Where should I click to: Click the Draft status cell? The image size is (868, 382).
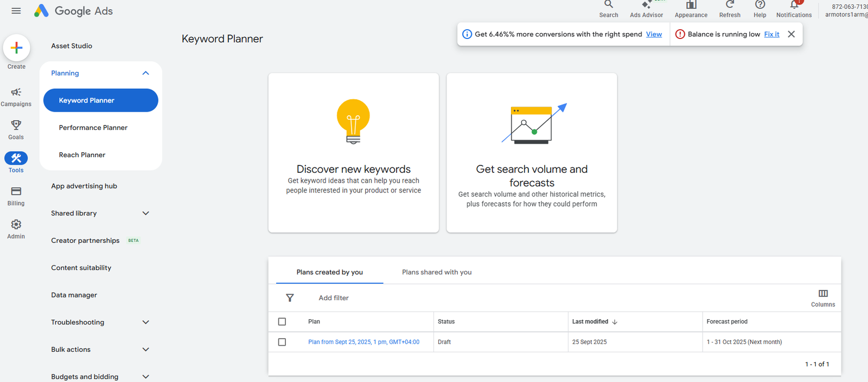444,342
